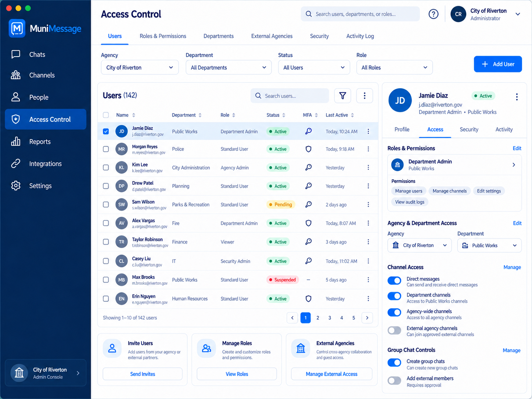Open Reports bar chart icon
This screenshot has height=399, width=532.
[x=15, y=141]
